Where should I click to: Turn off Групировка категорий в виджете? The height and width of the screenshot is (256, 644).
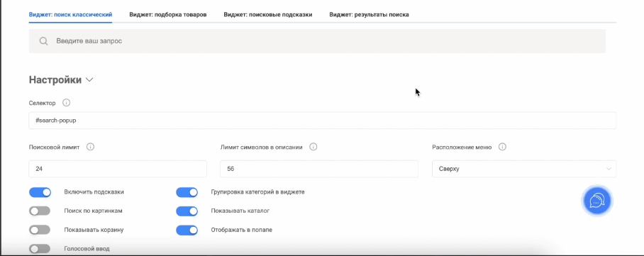tap(187, 192)
